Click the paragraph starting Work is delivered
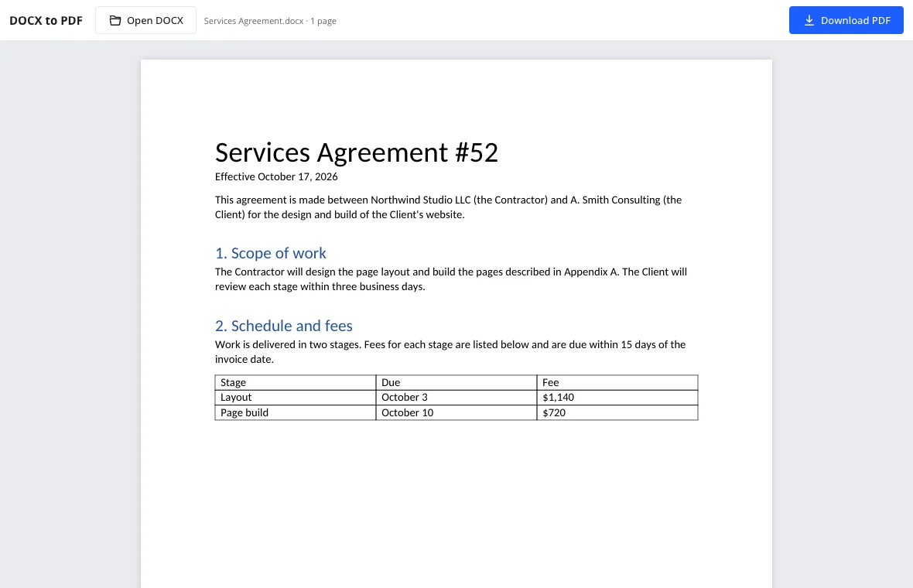Screen dimensions: 913x588 [450, 351]
